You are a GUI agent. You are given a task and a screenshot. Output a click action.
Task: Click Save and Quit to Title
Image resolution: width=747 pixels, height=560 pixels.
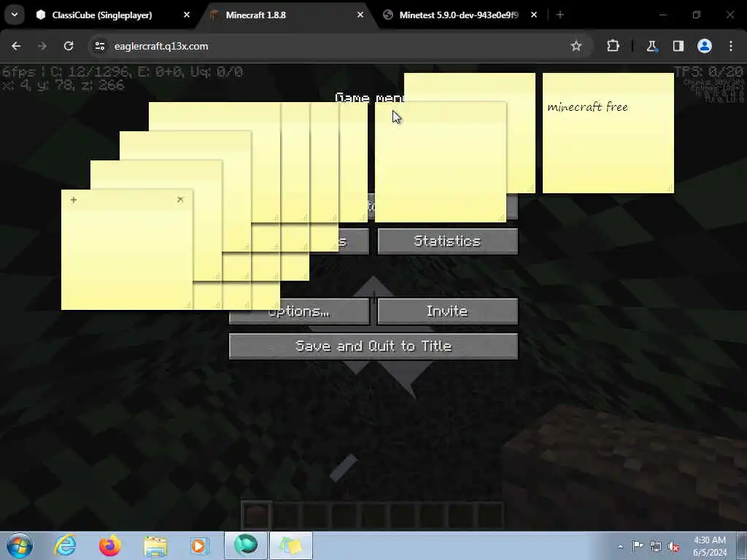[x=373, y=346]
